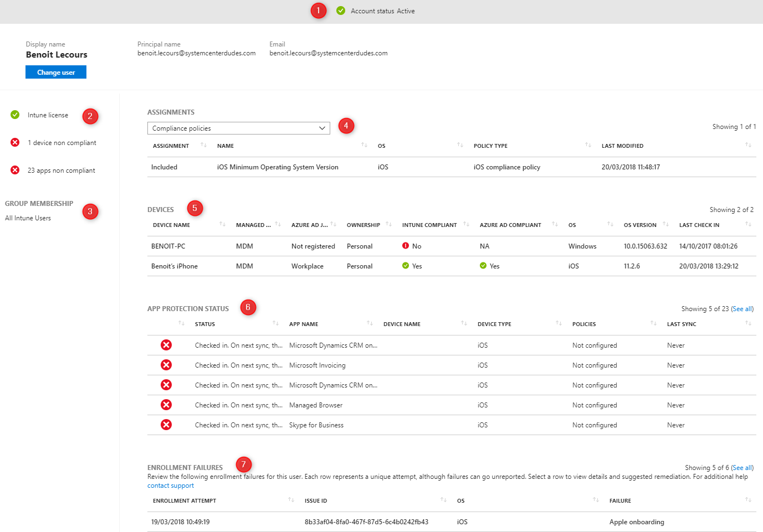Sort app protection by APP NAME arrows
Image resolution: width=763 pixels, height=532 pixels.
point(370,323)
